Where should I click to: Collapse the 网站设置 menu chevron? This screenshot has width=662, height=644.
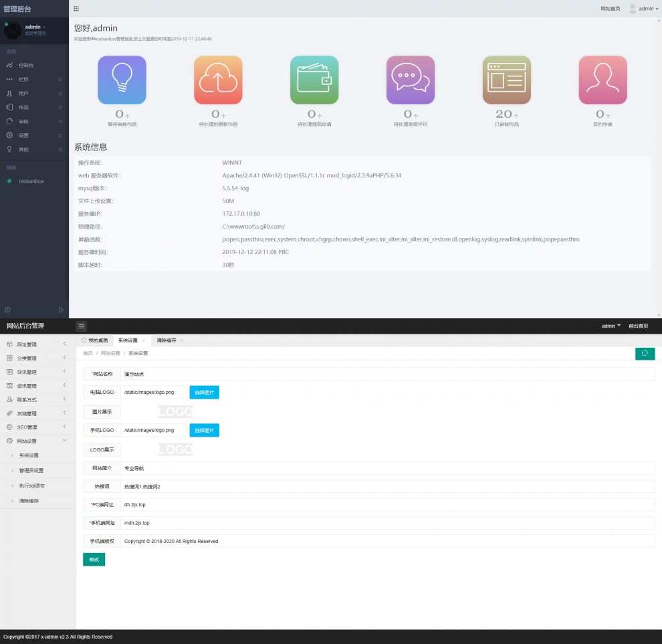(x=65, y=441)
